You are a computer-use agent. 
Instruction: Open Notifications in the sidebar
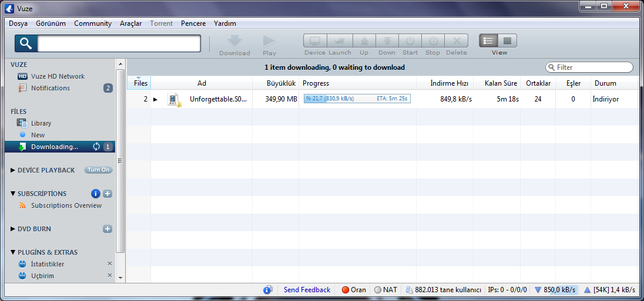click(50, 88)
